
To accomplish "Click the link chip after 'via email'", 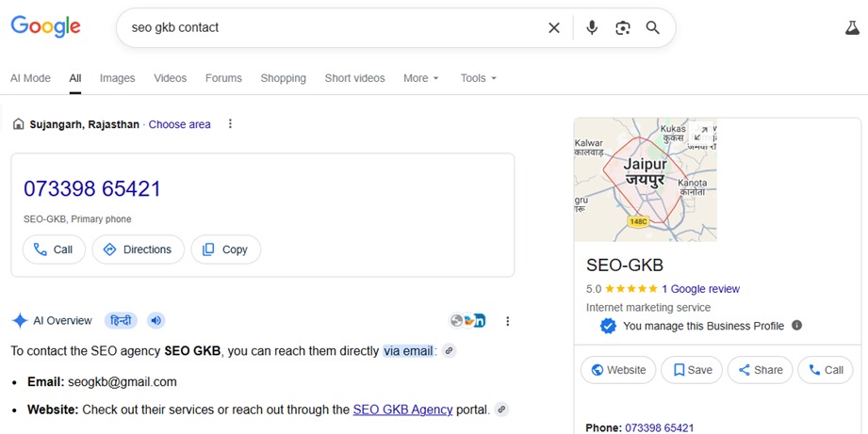I will coord(450,350).
